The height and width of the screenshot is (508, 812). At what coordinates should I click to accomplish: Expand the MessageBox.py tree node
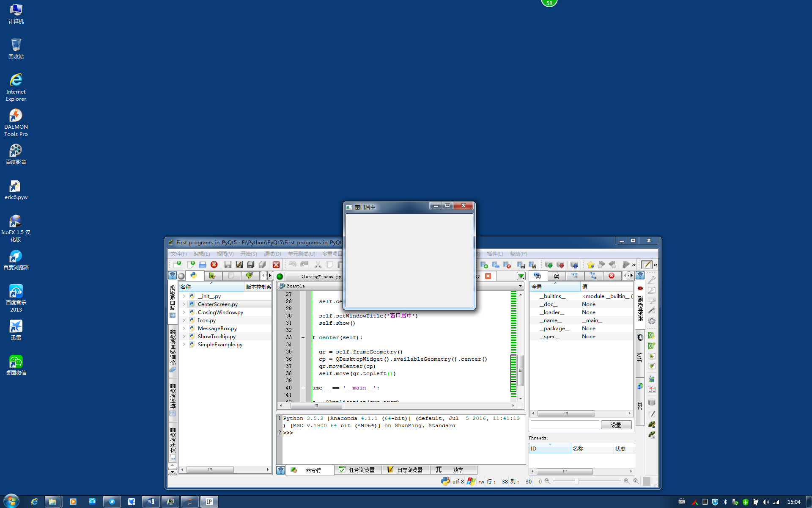point(184,328)
